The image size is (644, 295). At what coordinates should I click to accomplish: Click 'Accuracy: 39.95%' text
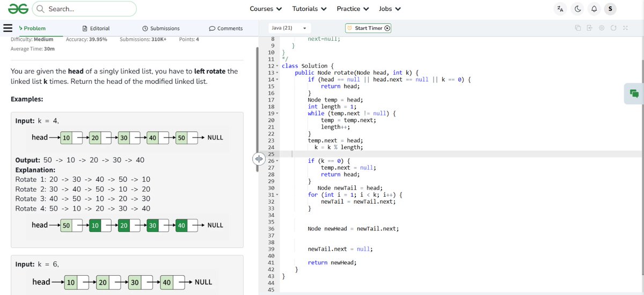point(86,39)
